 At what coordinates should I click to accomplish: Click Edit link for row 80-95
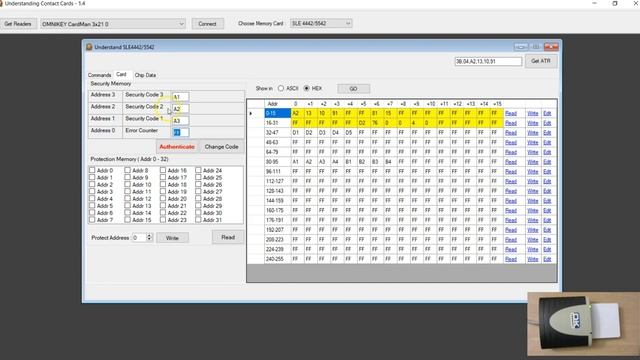[547, 162]
